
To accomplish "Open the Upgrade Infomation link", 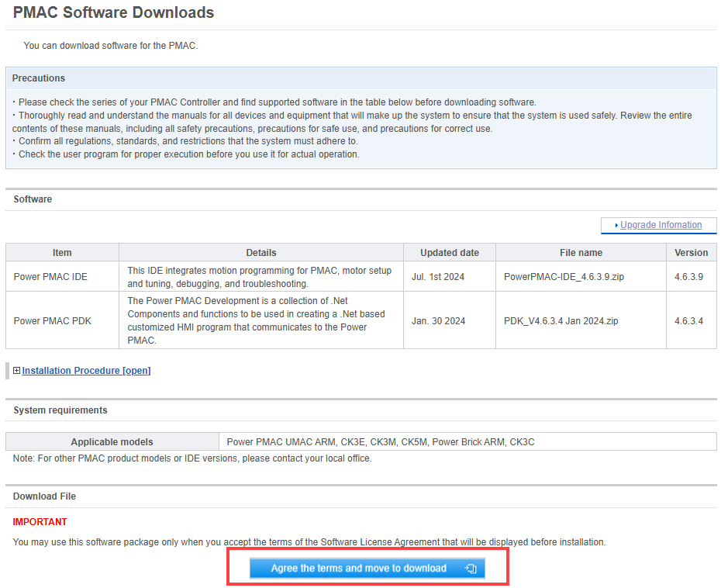I will coord(661,225).
